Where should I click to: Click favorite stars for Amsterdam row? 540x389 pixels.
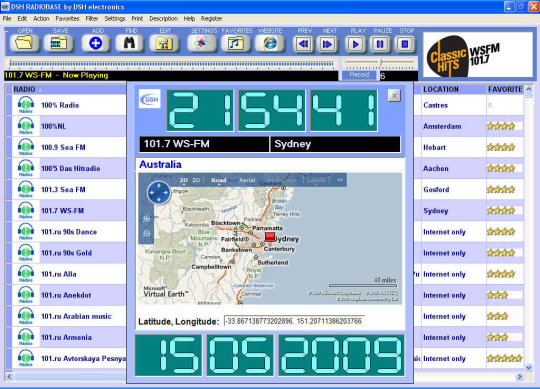point(501,126)
